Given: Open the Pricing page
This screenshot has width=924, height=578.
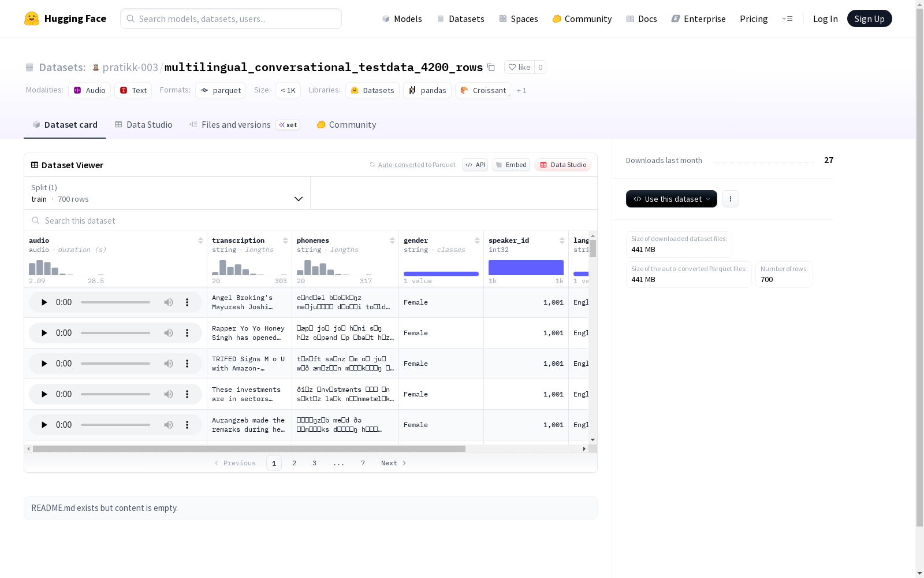Looking at the screenshot, I should (754, 18).
